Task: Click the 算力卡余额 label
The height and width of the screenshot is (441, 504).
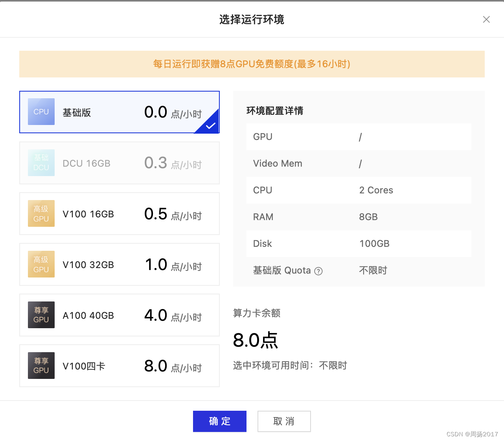Action: tap(257, 313)
